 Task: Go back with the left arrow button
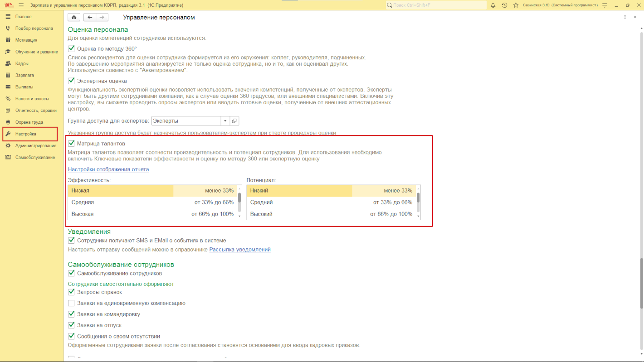[x=90, y=17]
